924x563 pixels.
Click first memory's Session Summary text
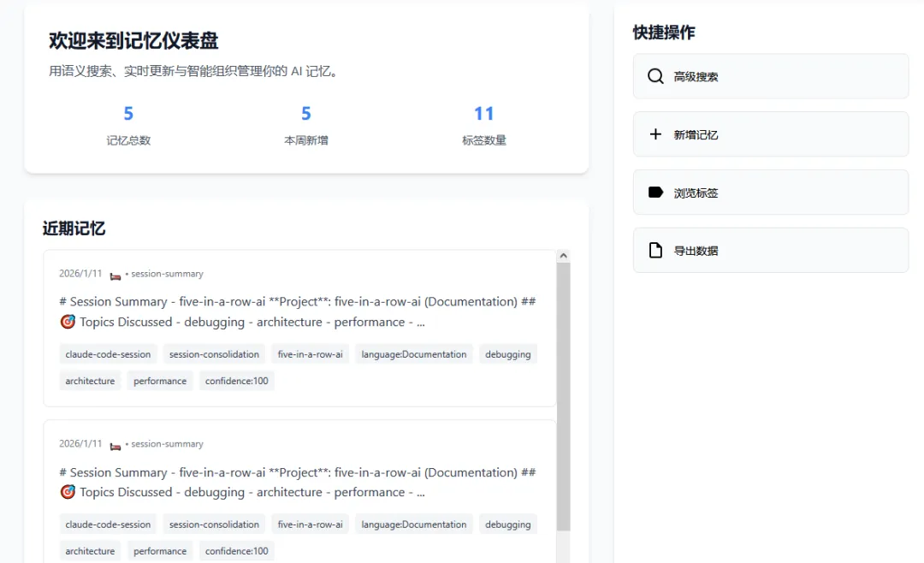[x=298, y=311]
